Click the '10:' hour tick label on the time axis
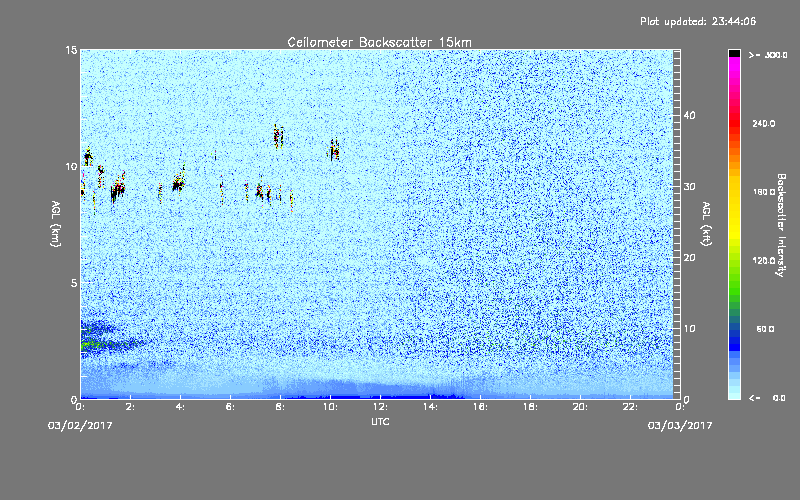 (331, 407)
